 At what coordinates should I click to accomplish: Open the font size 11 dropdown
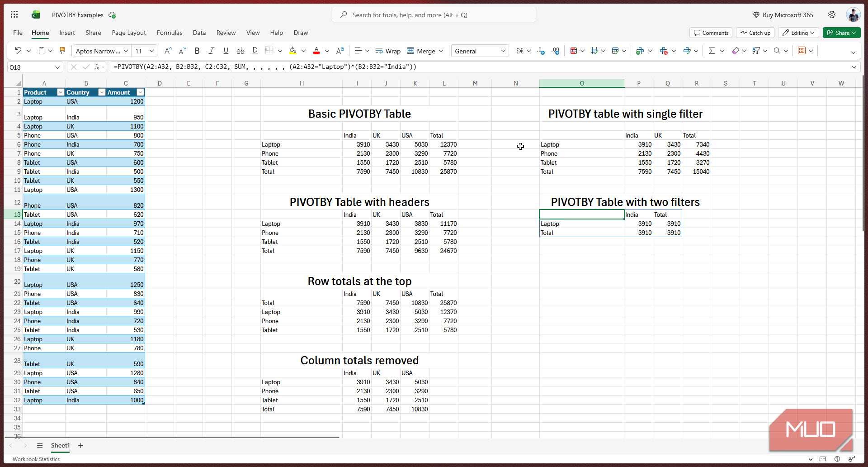click(152, 51)
